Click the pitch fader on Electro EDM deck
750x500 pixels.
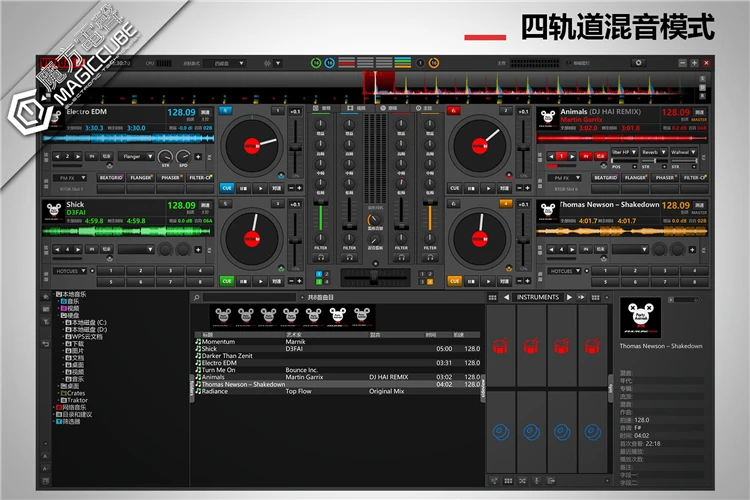[x=296, y=149]
